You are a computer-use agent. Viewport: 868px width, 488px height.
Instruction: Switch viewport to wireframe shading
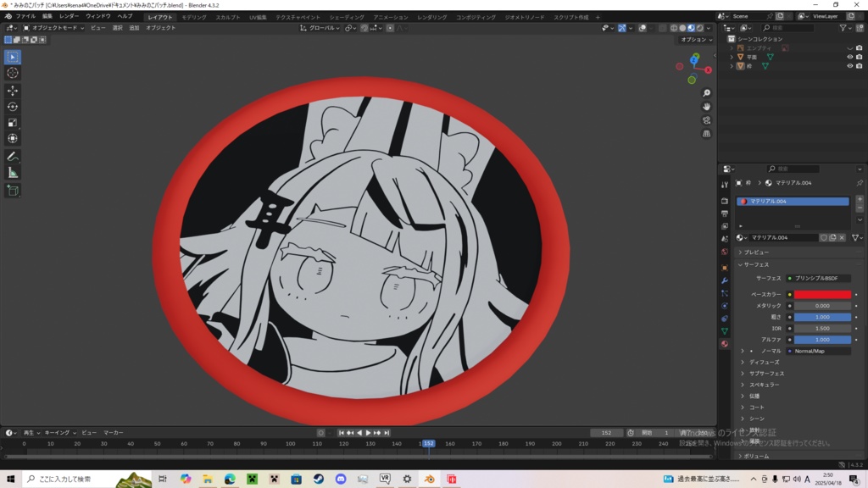(x=674, y=28)
